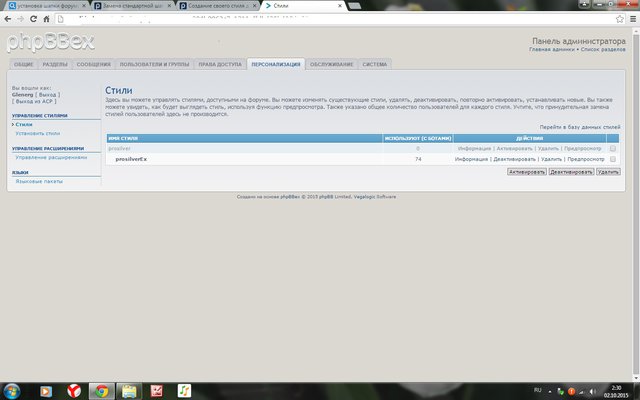Open the volume speaker tray icon
Image resolution: width=640 pixels, height=400 pixels.
593,391
